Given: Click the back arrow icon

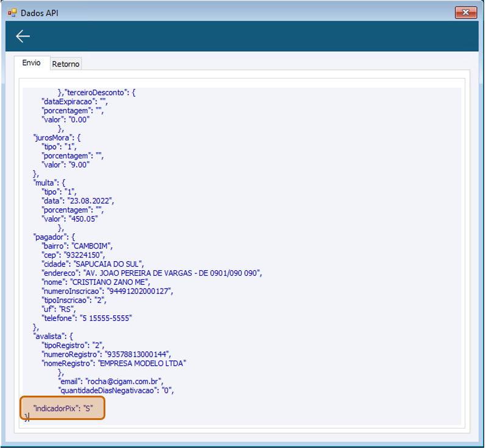Looking at the screenshot, I should coord(23,37).
